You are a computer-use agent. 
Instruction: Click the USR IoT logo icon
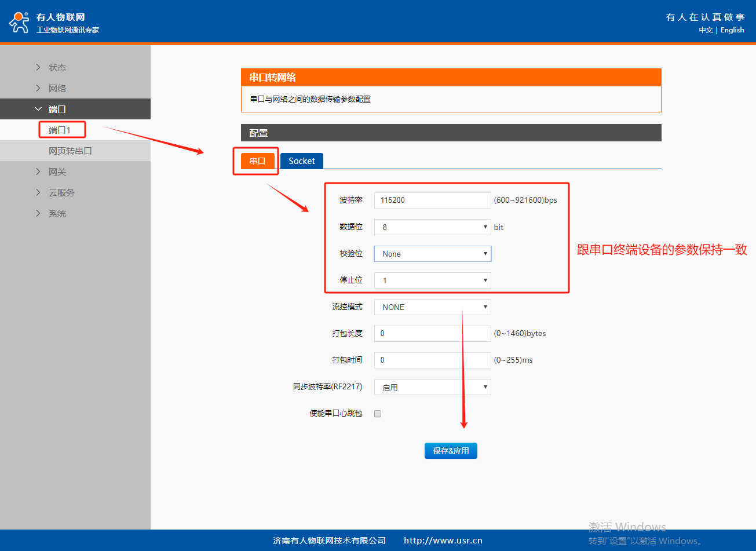tap(19, 22)
